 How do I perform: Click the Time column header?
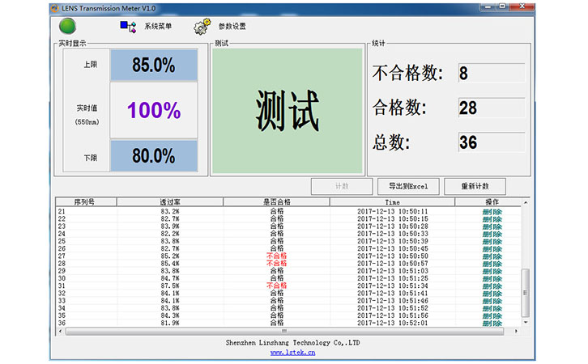[x=392, y=201]
